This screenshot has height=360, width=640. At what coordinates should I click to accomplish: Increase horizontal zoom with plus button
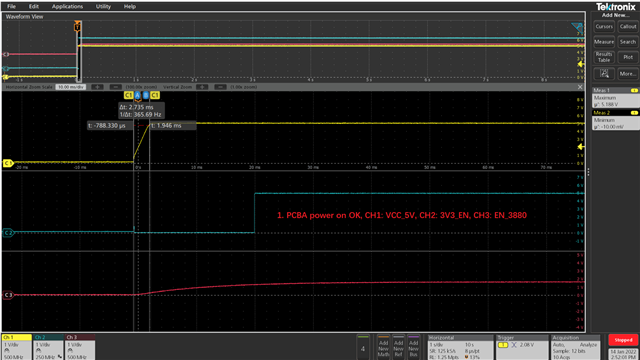tap(97, 87)
